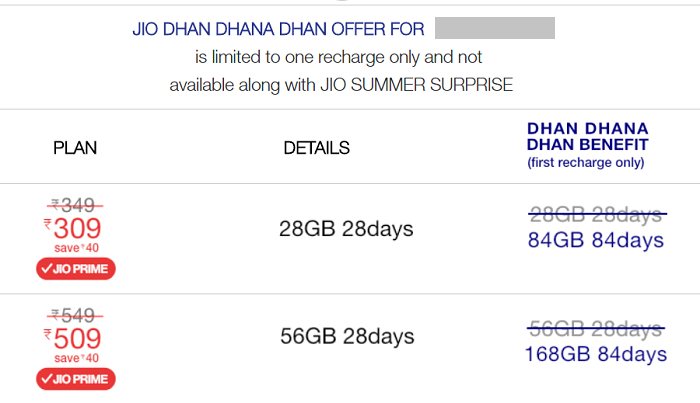
Task: Click the JIO DHAN DHANA DHAN OFFER heading
Action: point(278,29)
